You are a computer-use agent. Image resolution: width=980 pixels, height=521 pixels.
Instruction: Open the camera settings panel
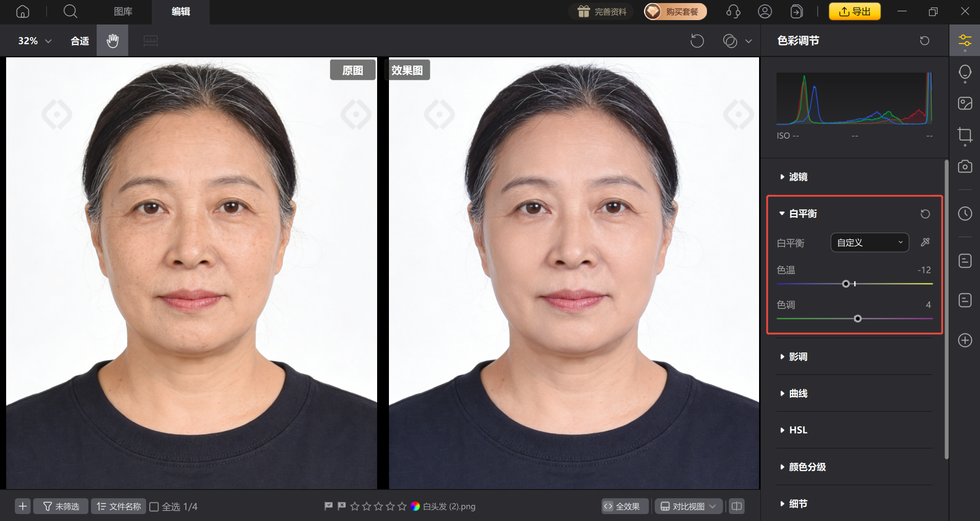[x=964, y=167]
